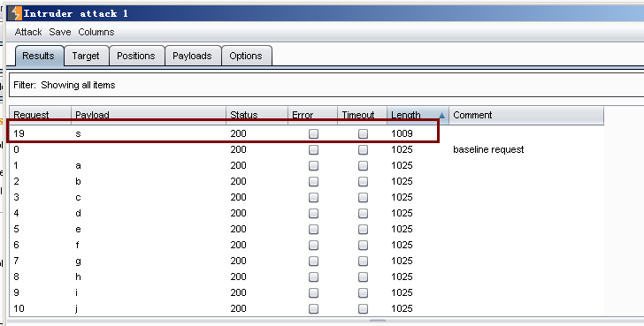This screenshot has width=644, height=326.
Task: Toggle Timeout checkbox for baseline request 0
Action: [363, 149]
